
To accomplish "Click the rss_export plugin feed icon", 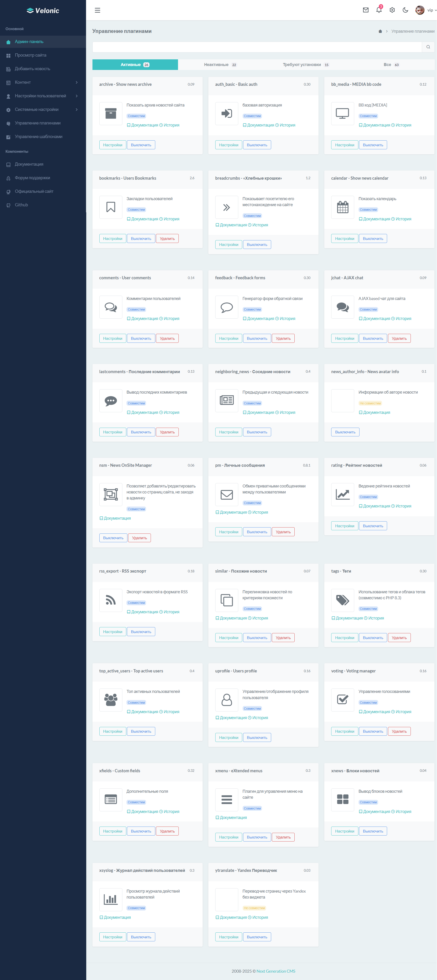I will (x=111, y=600).
